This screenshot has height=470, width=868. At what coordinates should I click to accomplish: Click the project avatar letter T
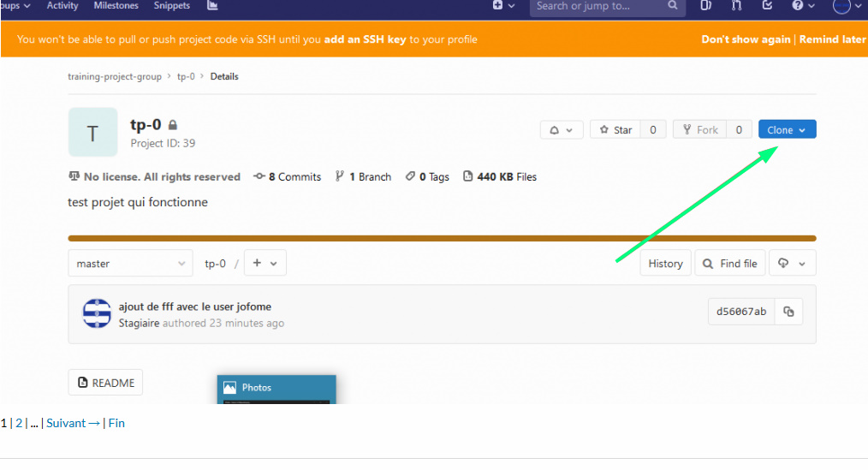pyautogui.click(x=93, y=133)
